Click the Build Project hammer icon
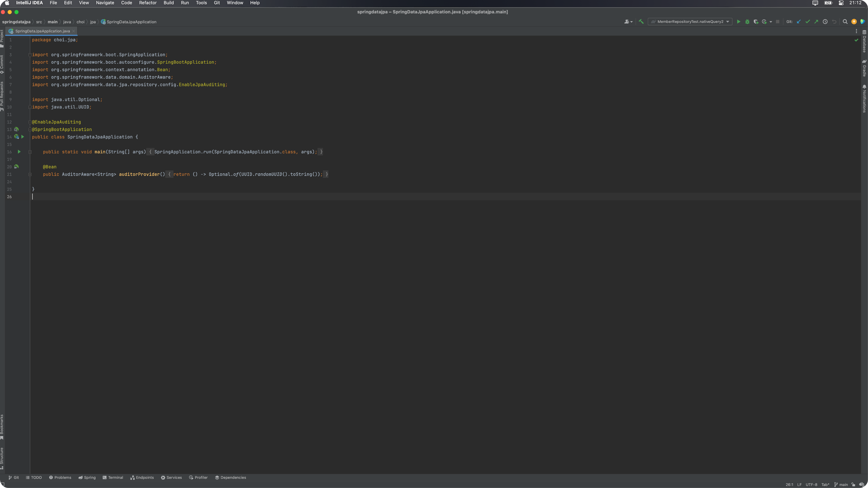 [641, 22]
